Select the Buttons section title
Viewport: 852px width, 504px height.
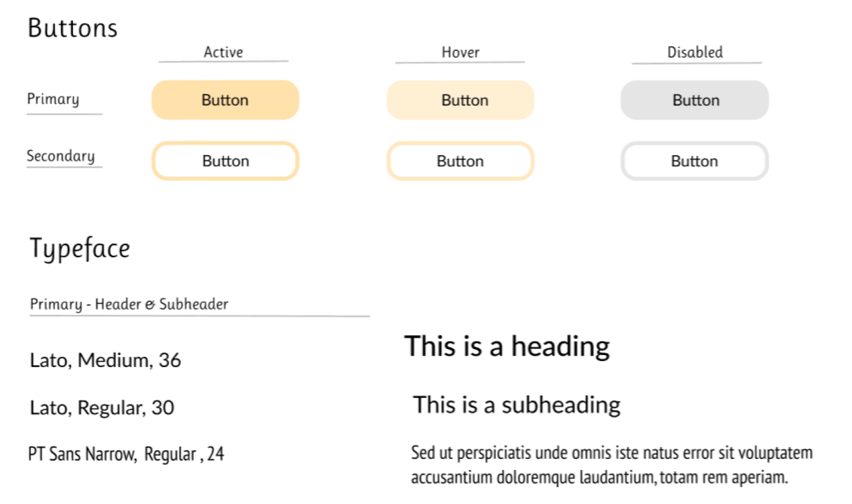coord(73,28)
